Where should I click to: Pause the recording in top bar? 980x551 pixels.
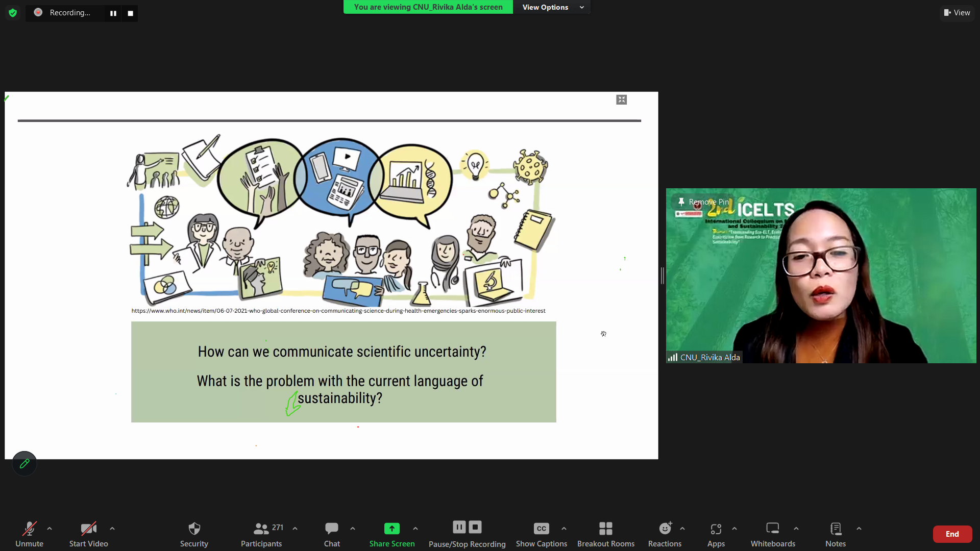click(113, 13)
